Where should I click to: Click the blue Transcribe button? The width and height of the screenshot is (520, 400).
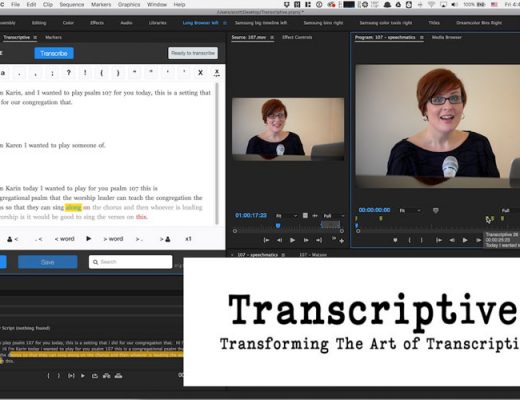(54, 53)
